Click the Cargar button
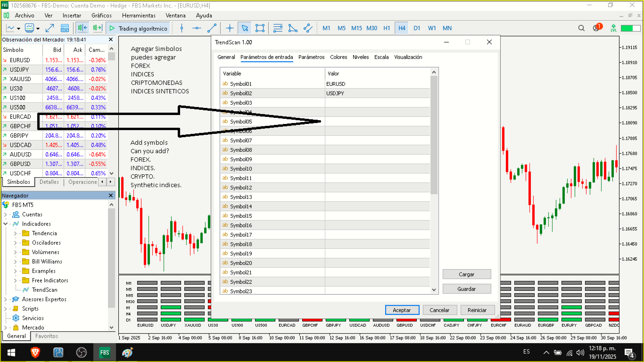Screen dimensions: 644x362 pyautogui.click(x=467, y=274)
